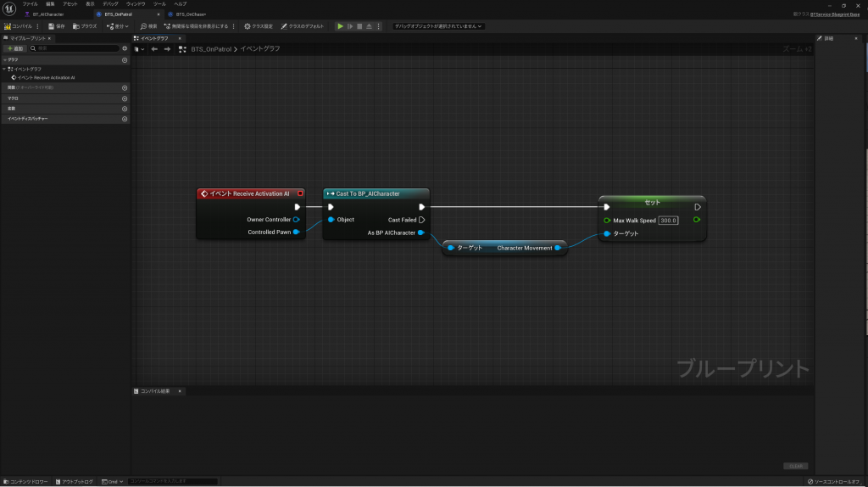
Task: Click the ブラウズ (Browse) toolbar button
Action: pos(85,26)
